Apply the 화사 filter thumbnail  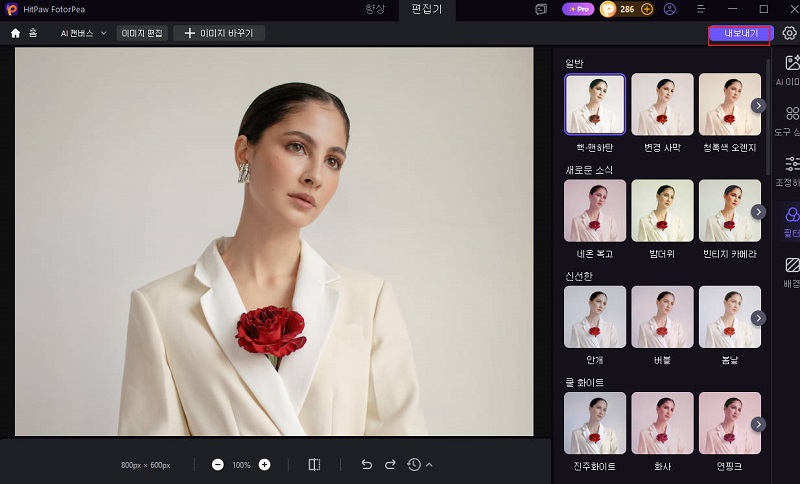click(662, 423)
